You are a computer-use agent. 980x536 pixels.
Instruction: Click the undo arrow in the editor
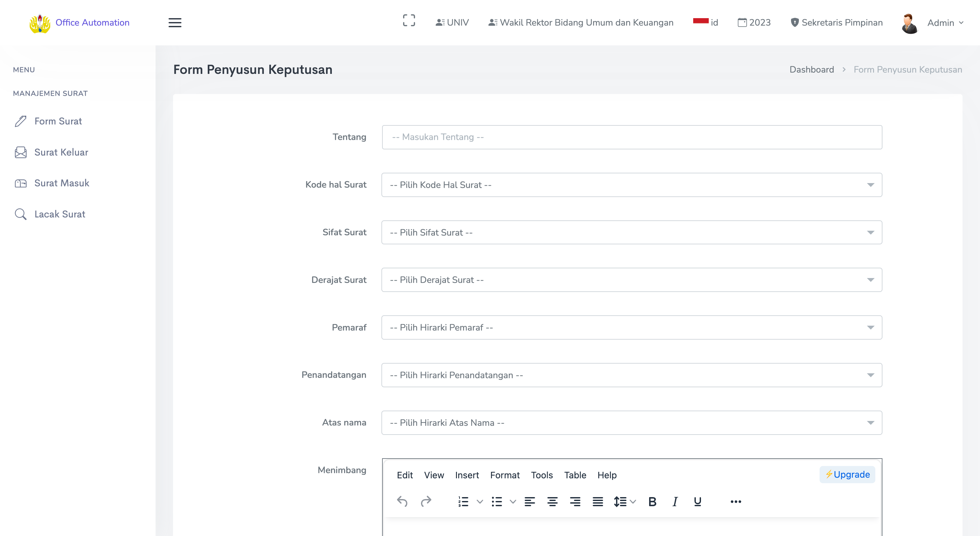coord(402,501)
